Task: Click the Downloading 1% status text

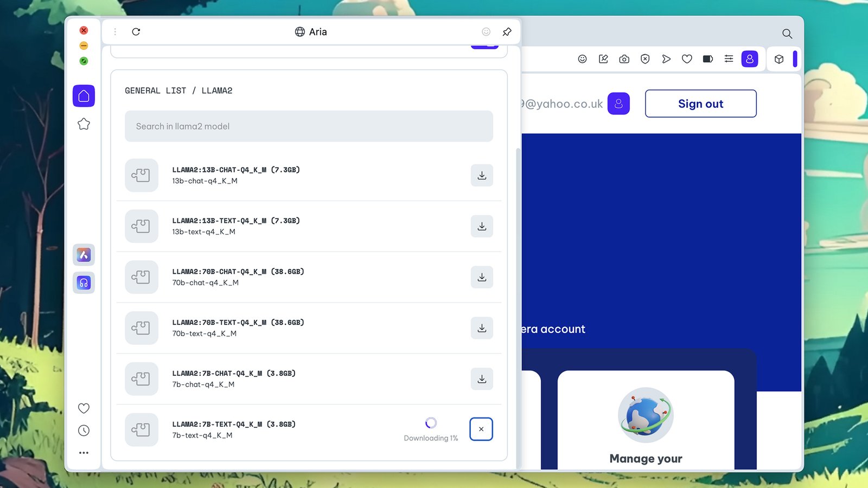Action: click(431, 438)
